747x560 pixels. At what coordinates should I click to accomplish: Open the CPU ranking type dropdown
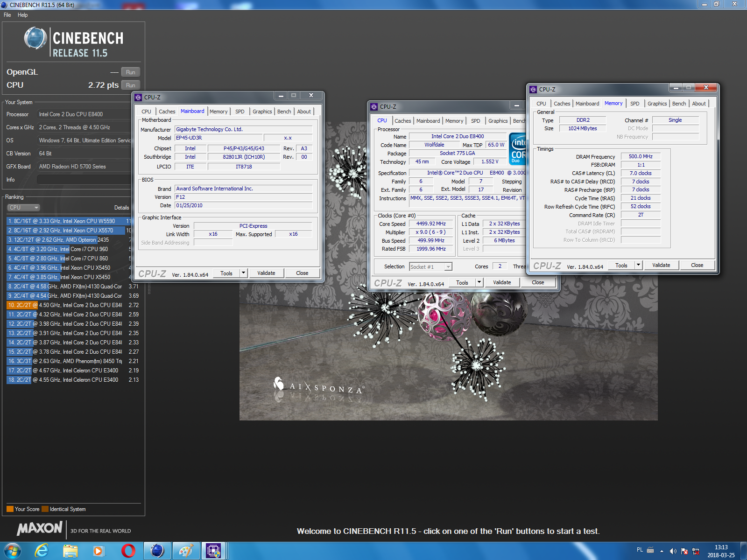coord(23,208)
